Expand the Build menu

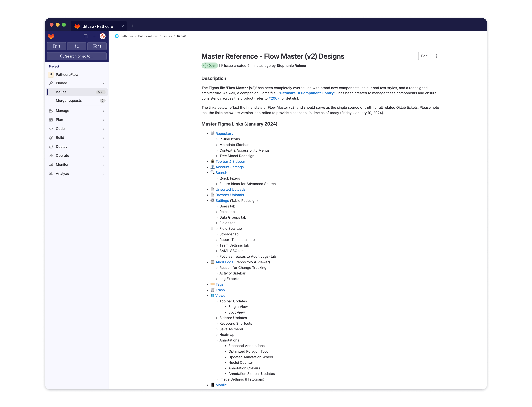click(x=76, y=138)
